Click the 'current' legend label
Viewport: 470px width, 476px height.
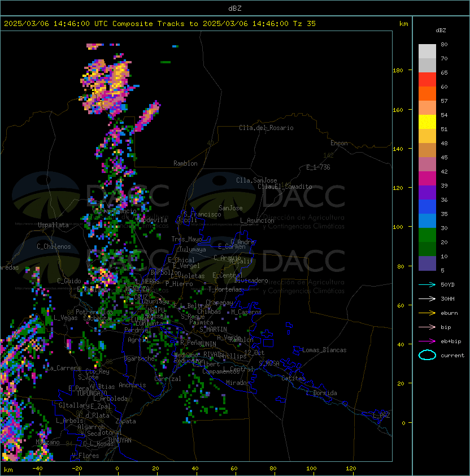452,356
